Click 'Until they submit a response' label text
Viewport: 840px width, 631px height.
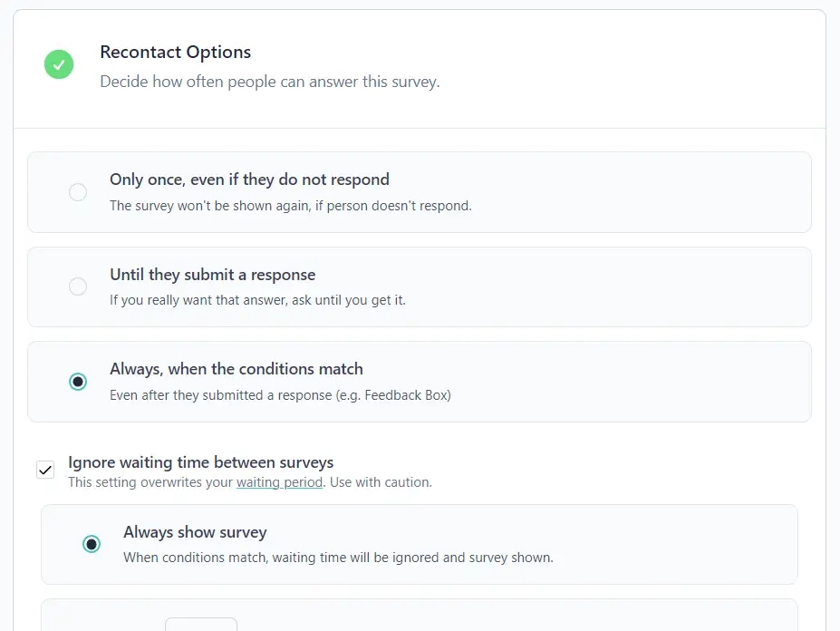point(212,275)
